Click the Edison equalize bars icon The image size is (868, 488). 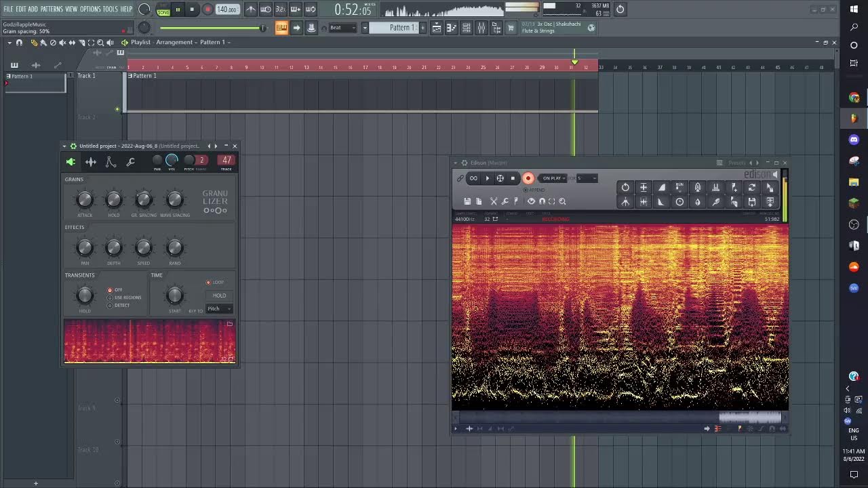715,188
